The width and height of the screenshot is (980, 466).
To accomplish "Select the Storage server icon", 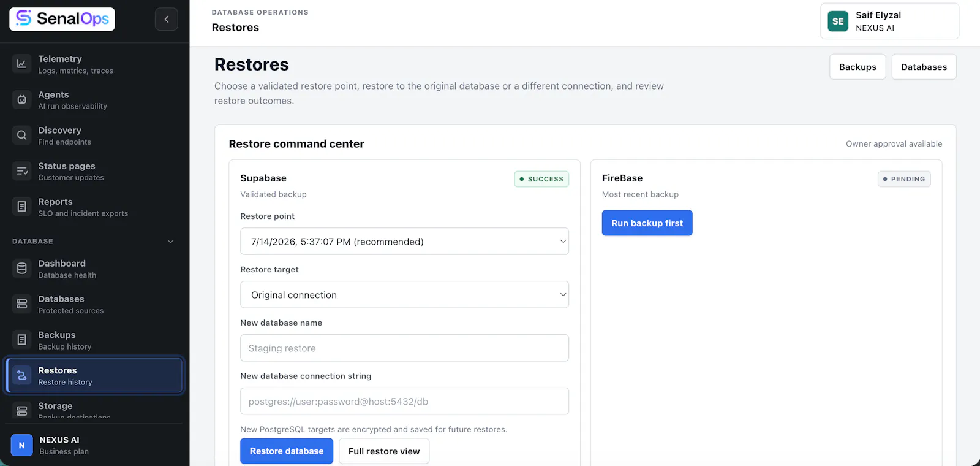I will (22, 411).
